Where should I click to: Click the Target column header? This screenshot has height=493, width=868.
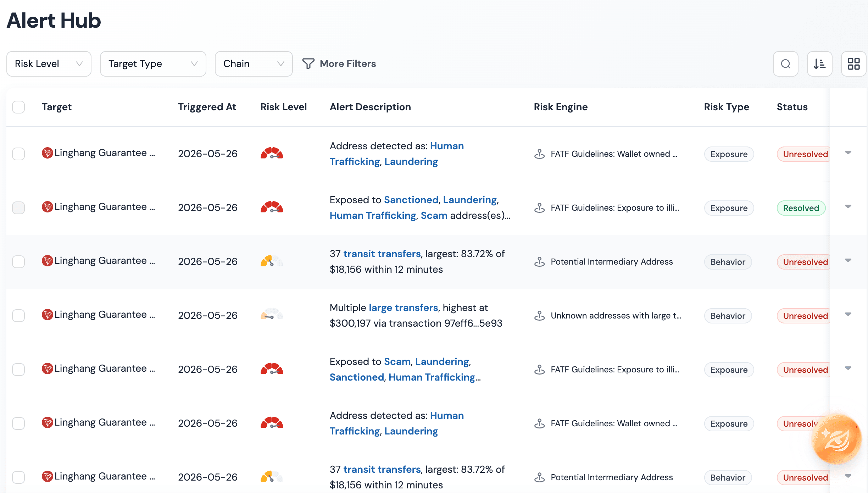[57, 107]
